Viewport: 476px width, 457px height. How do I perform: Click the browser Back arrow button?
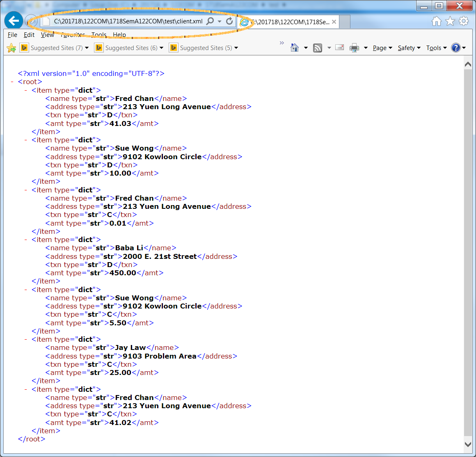tap(14, 21)
